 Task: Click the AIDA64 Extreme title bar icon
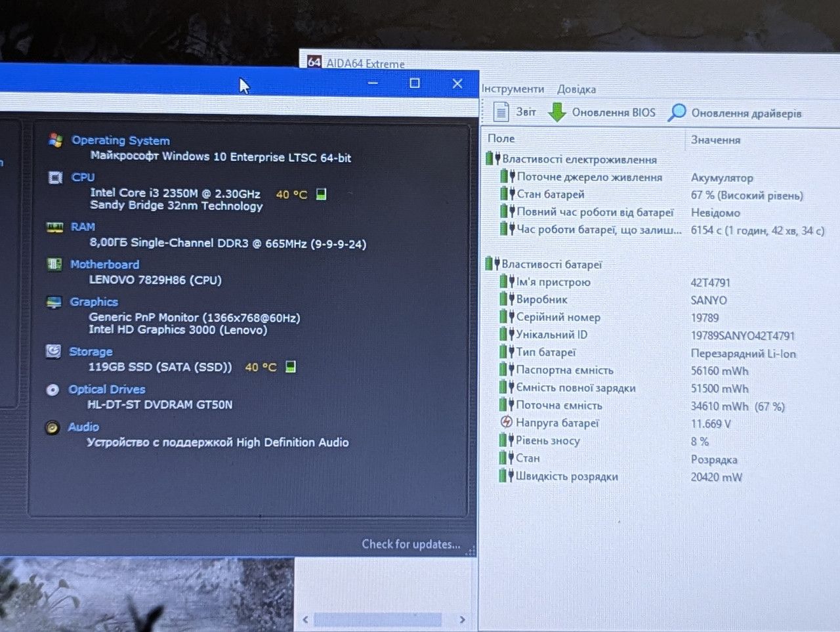[x=314, y=62]
